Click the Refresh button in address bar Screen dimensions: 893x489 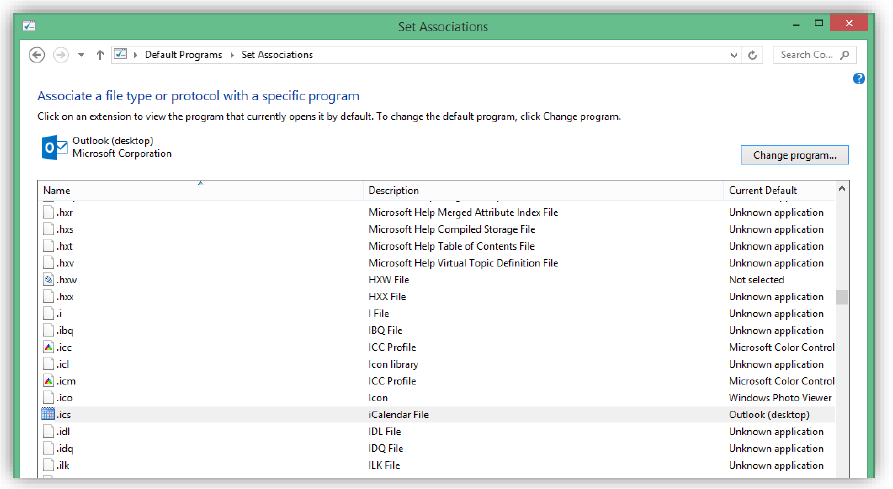point(753,55)
